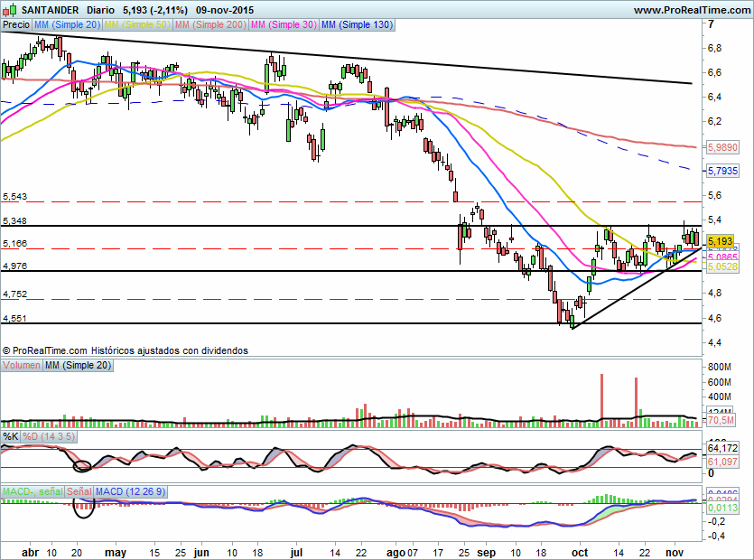
Task: Click the 07 date label on time axis
Action: coord(412,552)
